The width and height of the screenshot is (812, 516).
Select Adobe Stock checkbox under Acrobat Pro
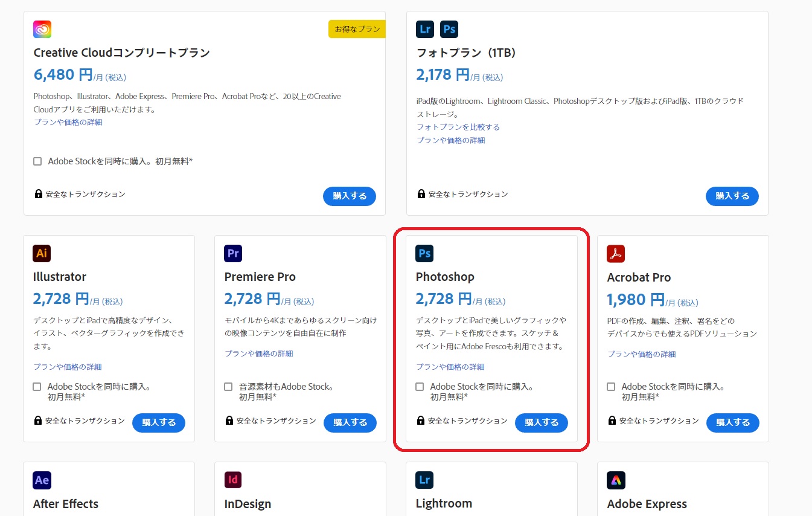pos(611,387)
